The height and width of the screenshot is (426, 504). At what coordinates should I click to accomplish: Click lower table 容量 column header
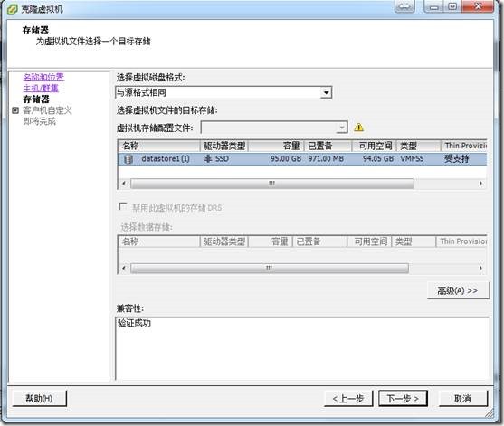click(x=271, y=241)
